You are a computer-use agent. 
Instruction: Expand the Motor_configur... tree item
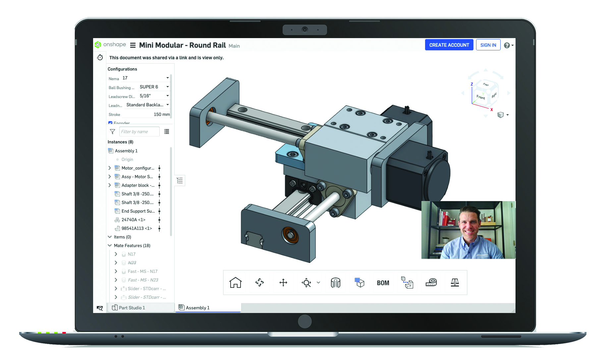coord(110,168)
